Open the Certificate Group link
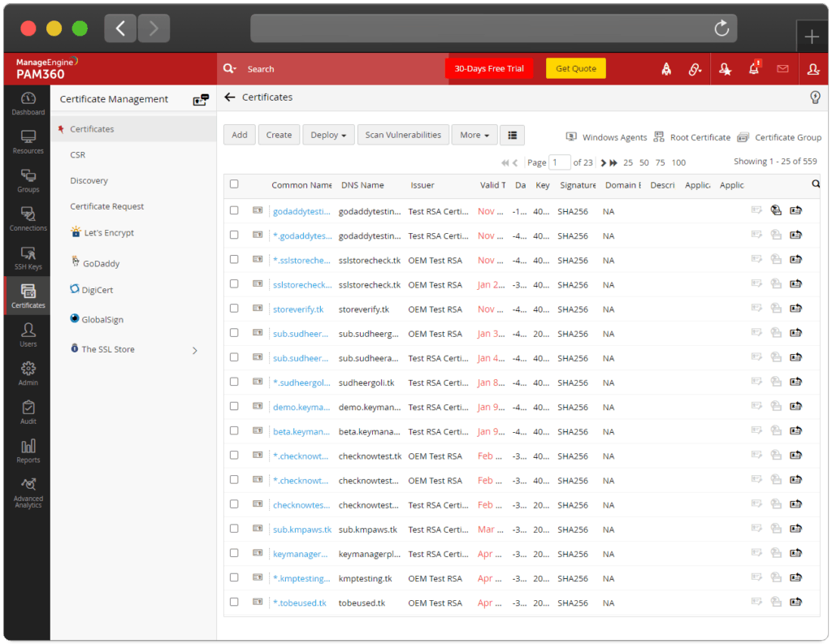The width and height of the screenshot is (832, 644). point(779,137)
